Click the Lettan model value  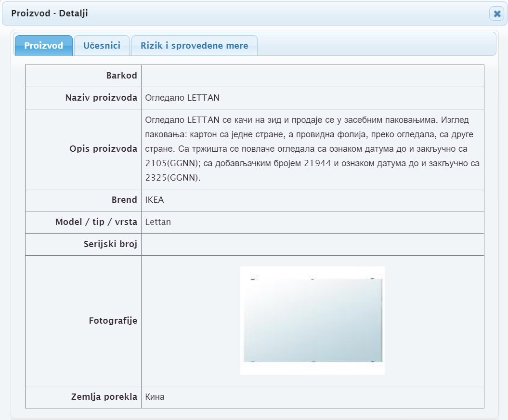tap(158, 222)
